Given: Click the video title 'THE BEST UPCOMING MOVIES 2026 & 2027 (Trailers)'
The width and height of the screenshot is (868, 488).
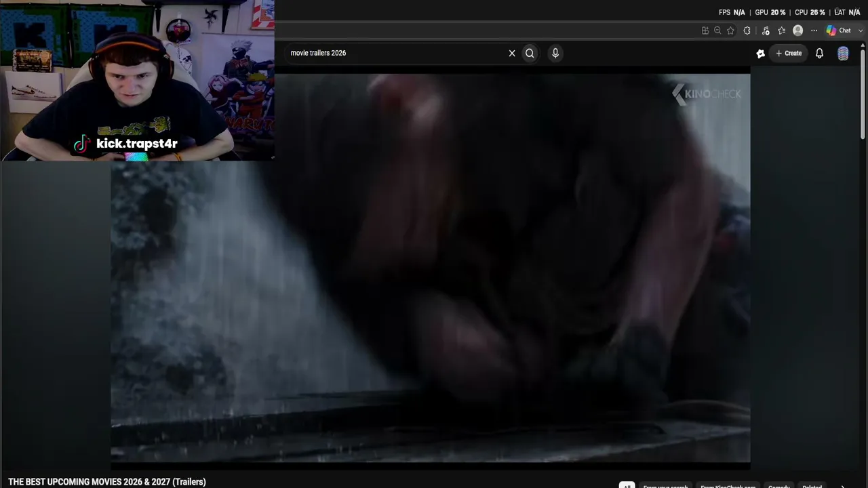Looking at the screenshot, I should point(107,482).
